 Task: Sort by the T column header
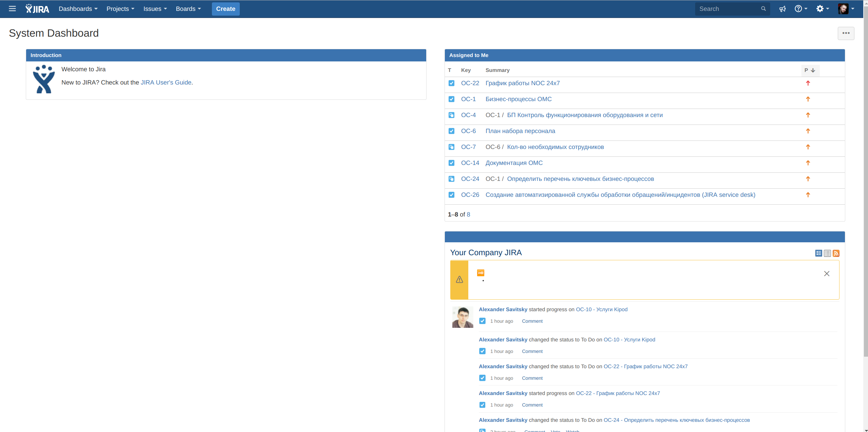[449, 70]
